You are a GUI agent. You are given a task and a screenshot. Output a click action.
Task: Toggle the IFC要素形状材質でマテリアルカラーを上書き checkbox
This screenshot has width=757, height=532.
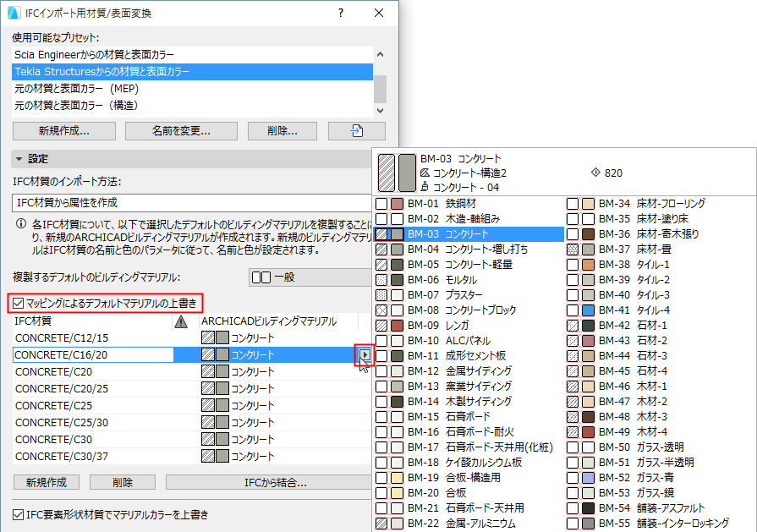pyautogui.click(x=19, y=514)
